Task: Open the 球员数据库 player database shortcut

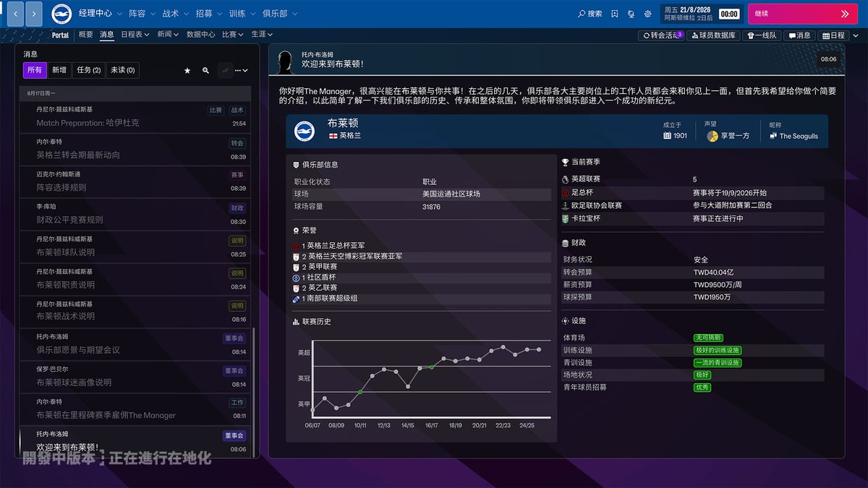Action: click(714, 35)
